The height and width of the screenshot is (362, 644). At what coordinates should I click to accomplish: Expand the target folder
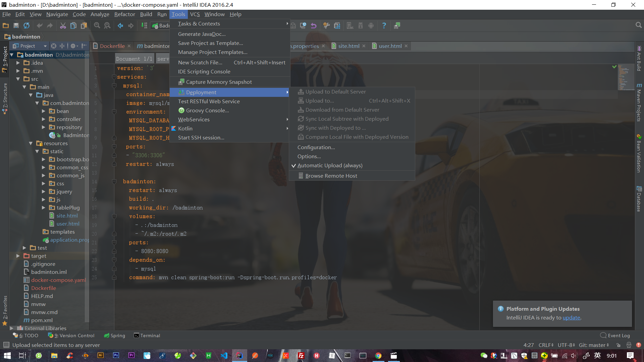[x=18, y=256]
